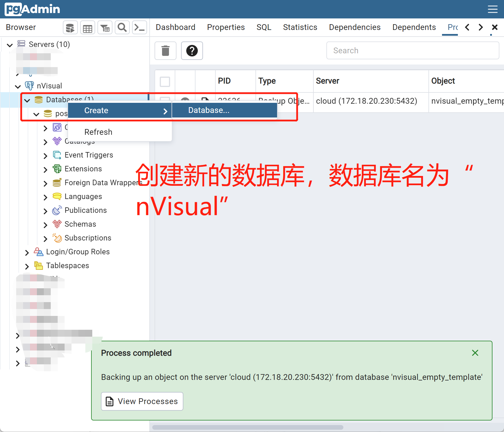
Task: Click the Search processes input field
Action: (413, 50)
